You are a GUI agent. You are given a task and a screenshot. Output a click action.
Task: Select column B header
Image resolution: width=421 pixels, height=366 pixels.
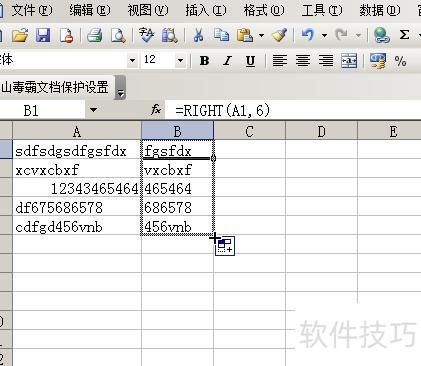coord(178,132)
